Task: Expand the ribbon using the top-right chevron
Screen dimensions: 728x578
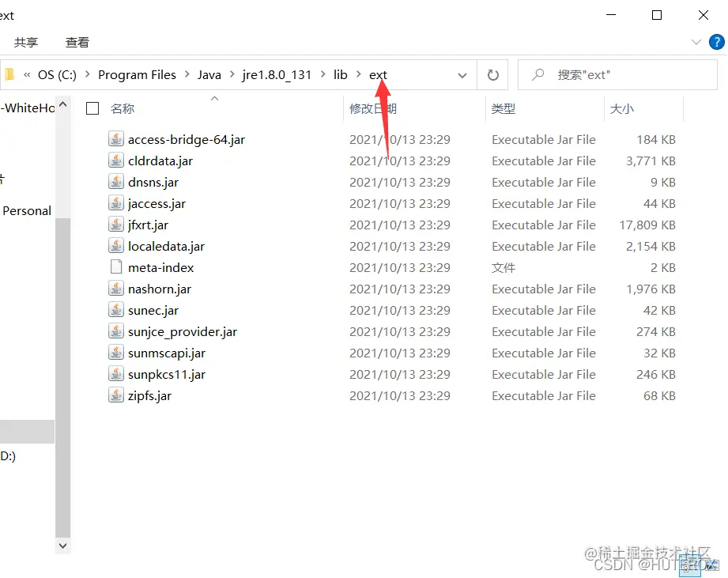Action: 696,42
